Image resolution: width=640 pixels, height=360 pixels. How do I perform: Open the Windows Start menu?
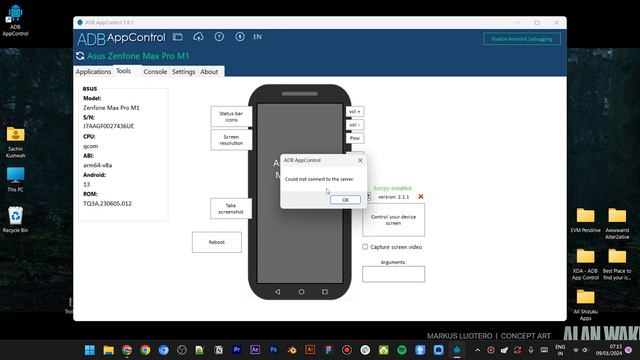90,350
